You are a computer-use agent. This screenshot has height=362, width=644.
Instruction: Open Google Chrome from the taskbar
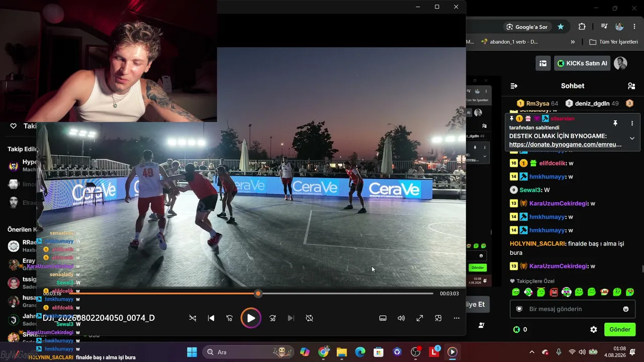click(324, 352)
